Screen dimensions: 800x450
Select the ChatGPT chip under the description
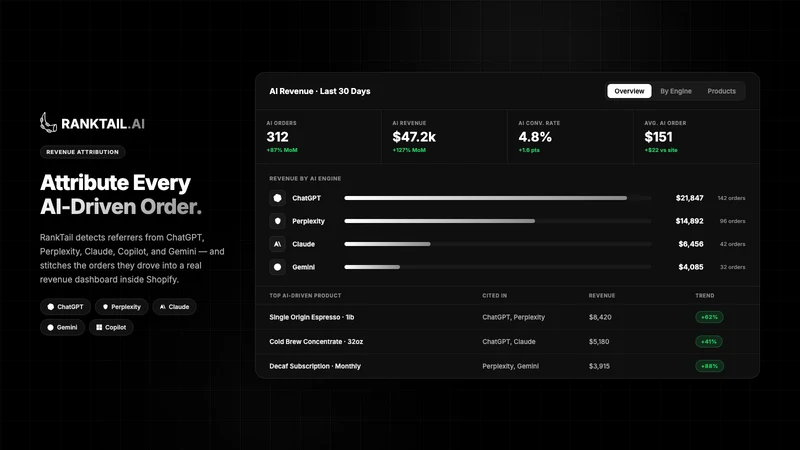click(65, 307)
